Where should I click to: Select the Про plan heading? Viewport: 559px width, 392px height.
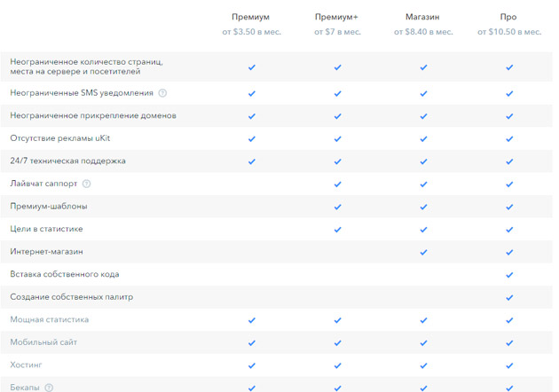(508, 17)
